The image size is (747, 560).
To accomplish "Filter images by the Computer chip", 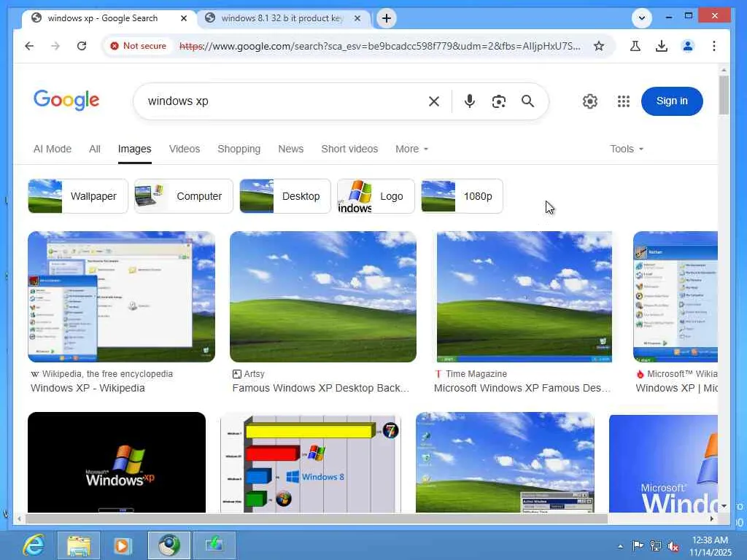I will tap(183, 196).
